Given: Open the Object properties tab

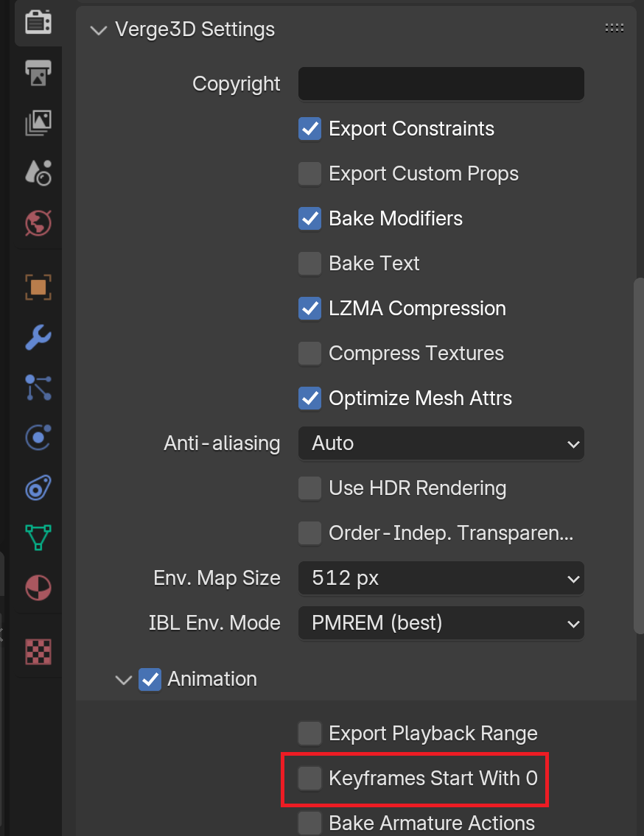Looking at the screenshot, I should 38,287.
